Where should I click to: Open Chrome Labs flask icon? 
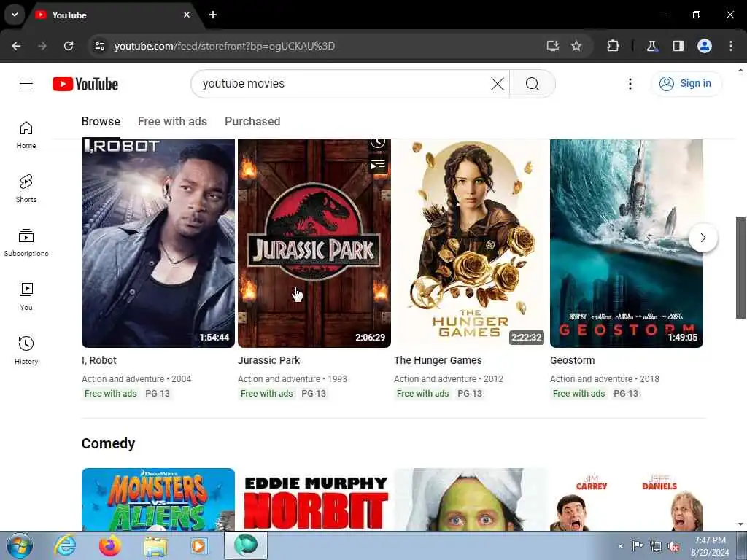click(651, 46)
